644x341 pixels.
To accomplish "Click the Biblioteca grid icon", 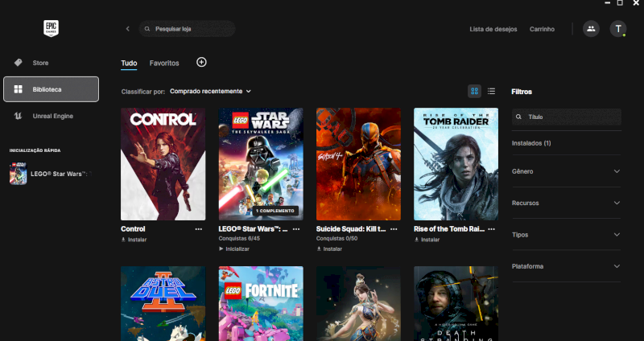I will click(18, 89).
